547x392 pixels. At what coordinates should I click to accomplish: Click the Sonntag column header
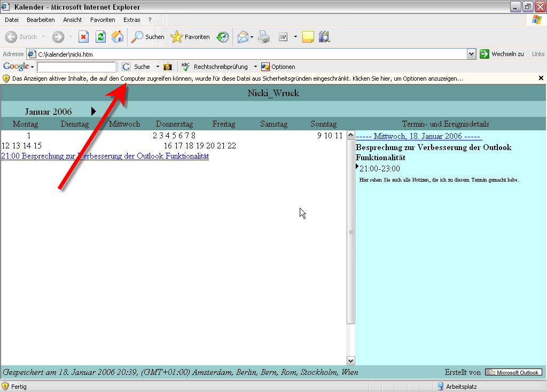tap(323, 124)
